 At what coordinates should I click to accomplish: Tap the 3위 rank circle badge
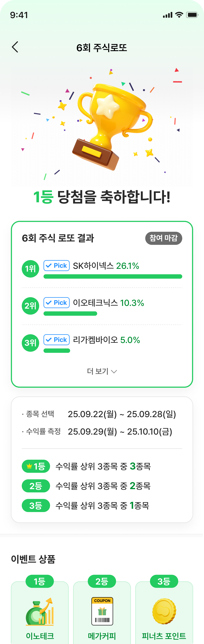30,343
